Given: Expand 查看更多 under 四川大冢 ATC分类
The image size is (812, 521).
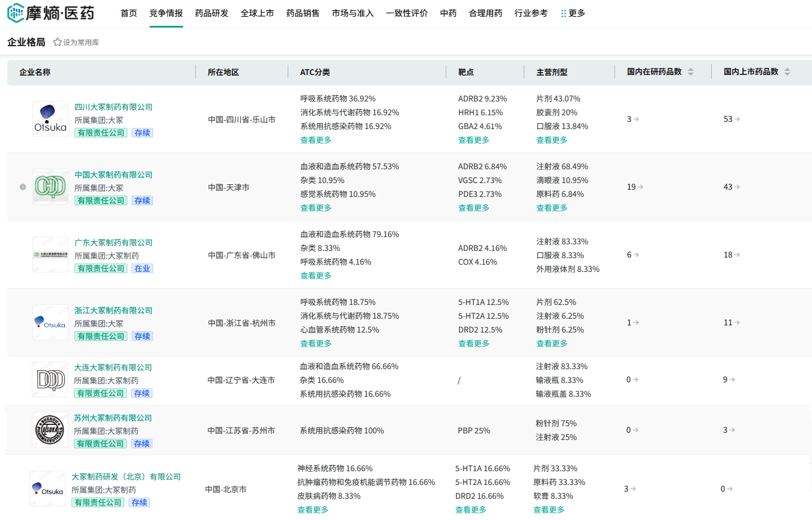Looking at the screenshot, I should coord(316,140).
